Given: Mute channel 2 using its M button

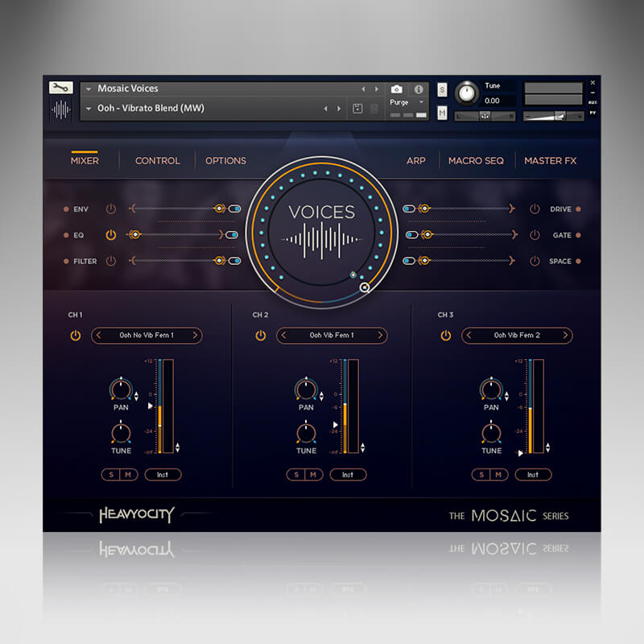Looking at the screenshot, I should coord(313,475).
